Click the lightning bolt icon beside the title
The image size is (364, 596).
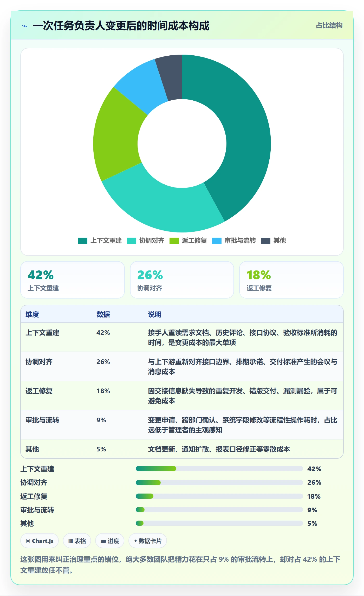(x=25, y=26)
